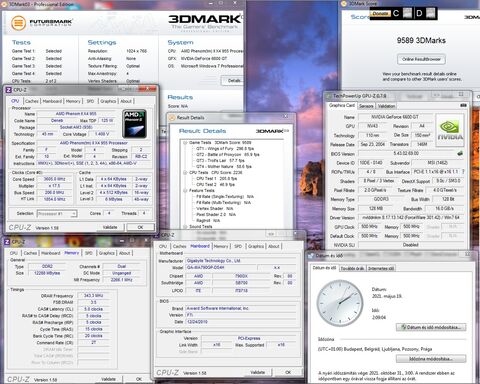Click the Core Speed value field in CPU-Z
Image resolution: width=480 pixels, height=384 pixels.
(x=55, y=179)
